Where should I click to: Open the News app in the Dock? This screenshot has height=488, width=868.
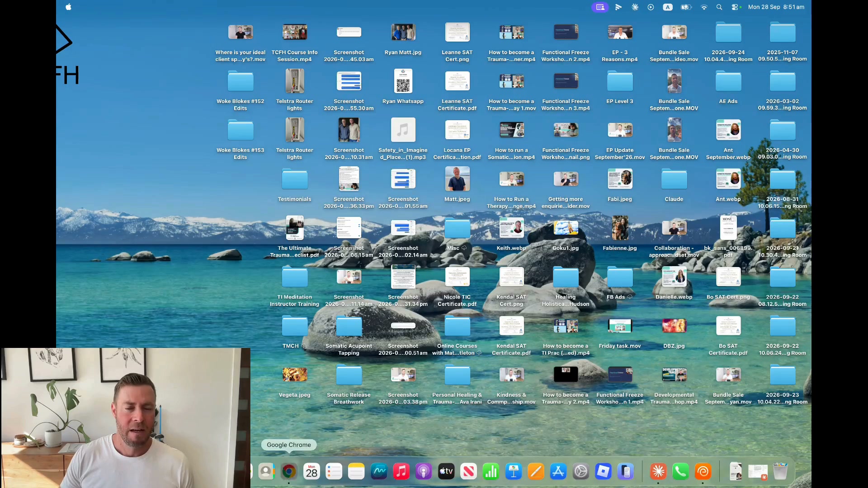coord(468,472)
